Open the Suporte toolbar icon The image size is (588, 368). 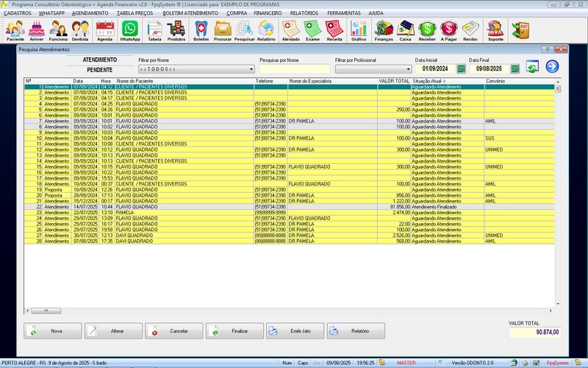[x=495, y=30]
